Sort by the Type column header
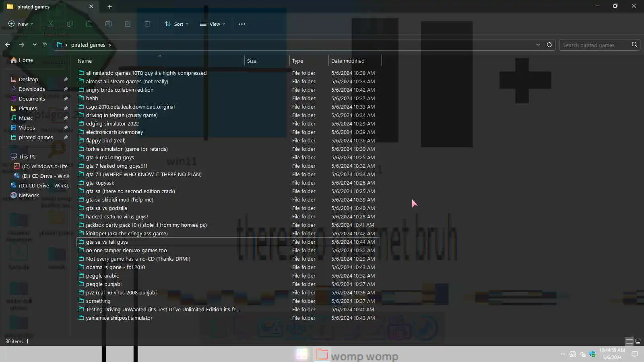The width and height of the screenshot is (644, 362). point(309,61)
